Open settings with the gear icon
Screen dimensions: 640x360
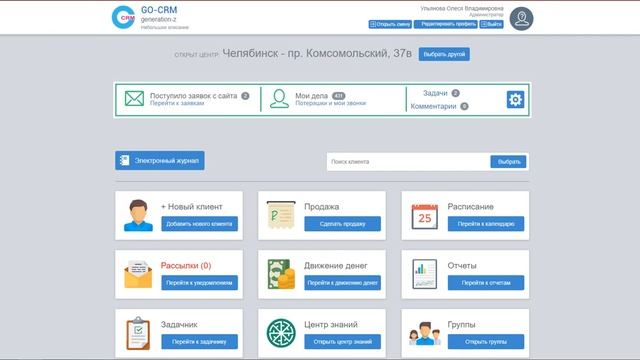(x=515, y=99)
